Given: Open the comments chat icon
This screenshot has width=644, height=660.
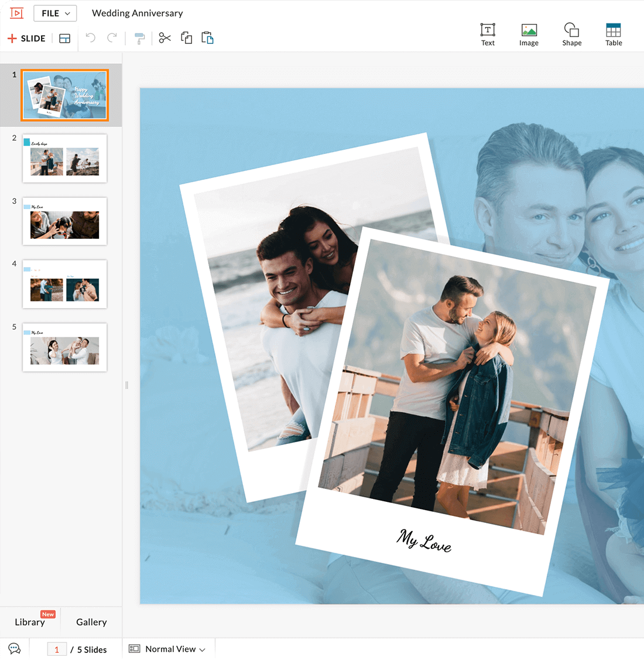Looking at the screenshot, I should 15,649.
